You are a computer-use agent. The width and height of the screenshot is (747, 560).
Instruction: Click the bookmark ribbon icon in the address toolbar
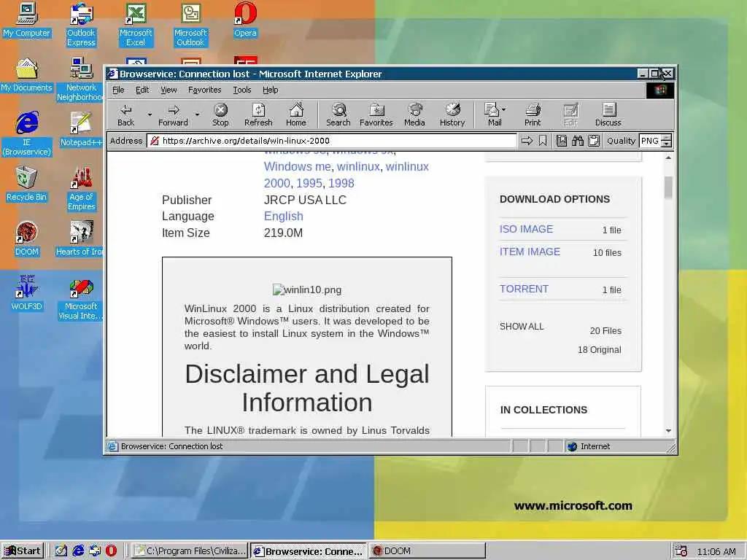[543, 141]
